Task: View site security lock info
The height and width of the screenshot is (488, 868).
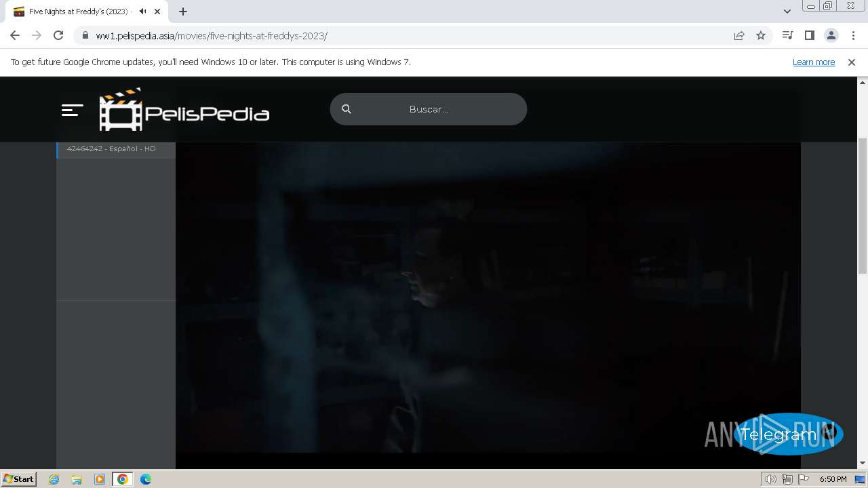Action: (85, 36)
